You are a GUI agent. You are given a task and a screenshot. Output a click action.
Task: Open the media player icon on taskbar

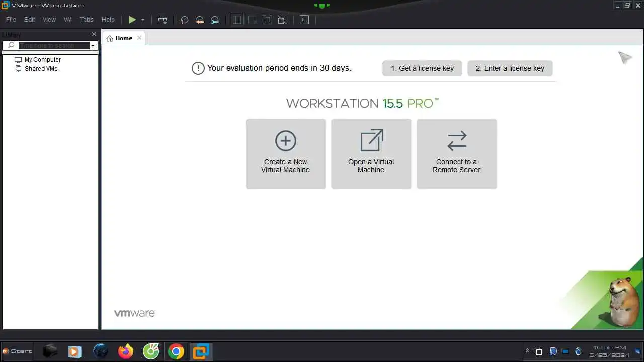(74, 351)
